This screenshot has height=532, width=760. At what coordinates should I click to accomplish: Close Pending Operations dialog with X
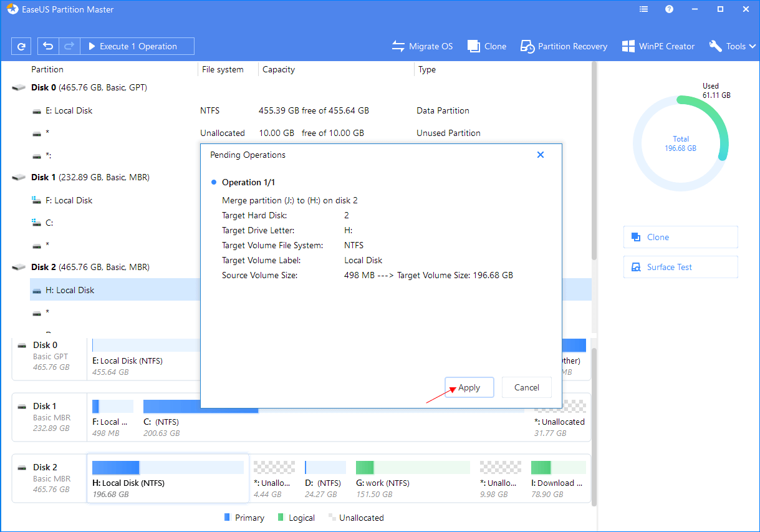pyautogui.click(x=541, y=155)
